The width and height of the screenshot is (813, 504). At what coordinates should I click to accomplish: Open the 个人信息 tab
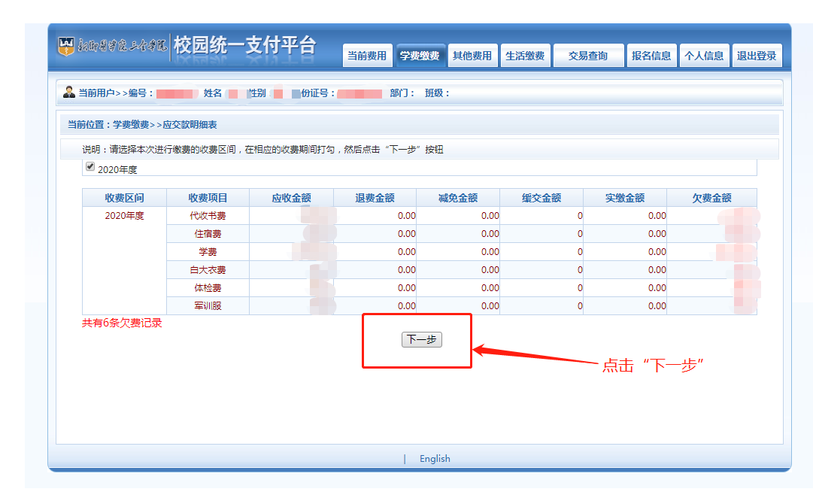tap(704, 56)
